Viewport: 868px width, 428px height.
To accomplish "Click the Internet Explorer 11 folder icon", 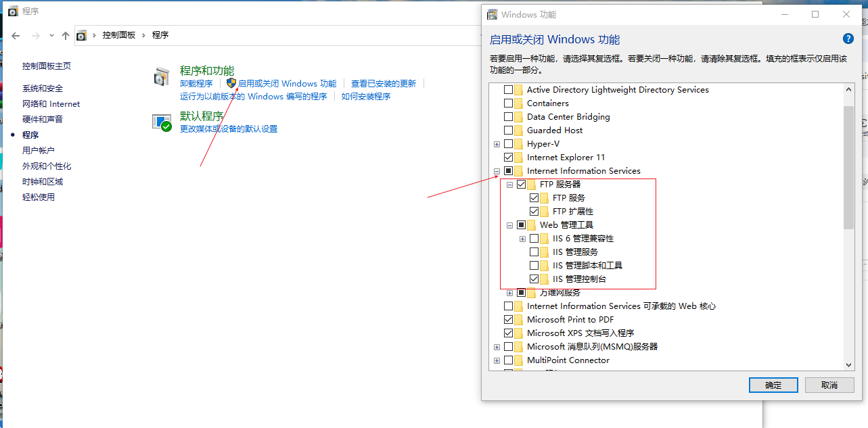I will pos(519,158).
